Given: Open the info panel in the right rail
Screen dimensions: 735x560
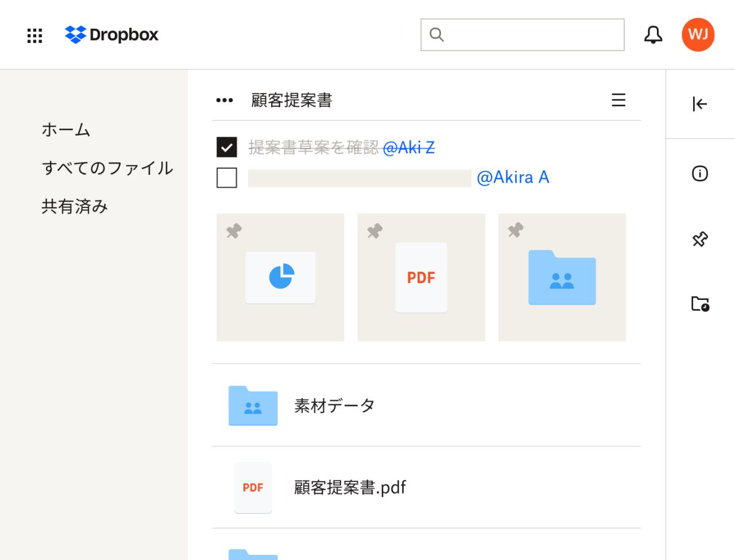Looking at the screenshot, I should point(699,173).
